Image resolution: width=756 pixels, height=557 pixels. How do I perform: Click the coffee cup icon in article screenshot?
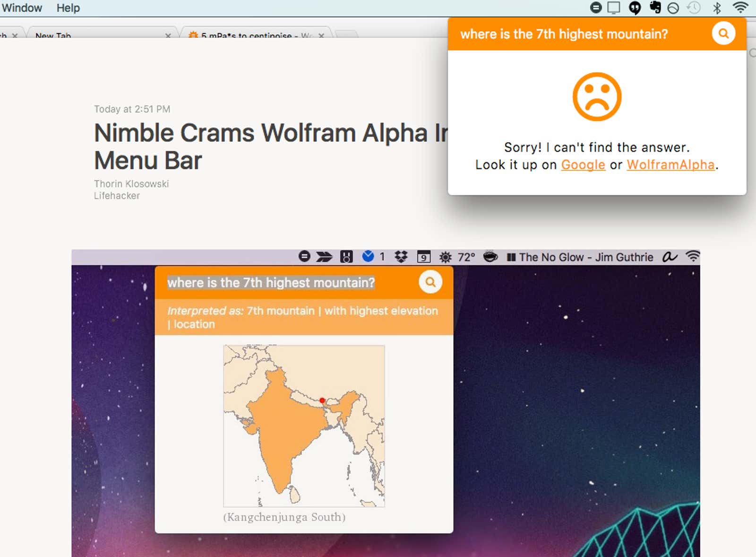click(x=490, y=256)
